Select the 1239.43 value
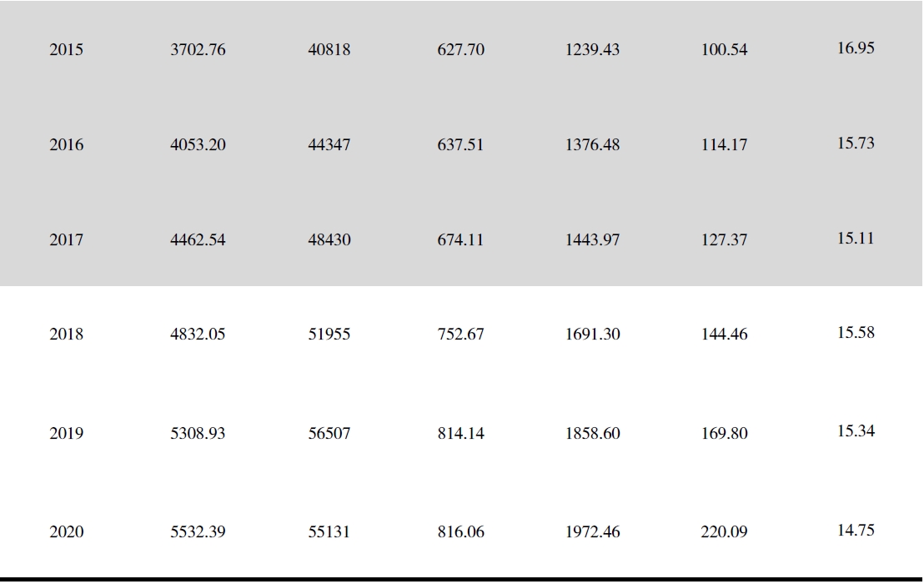Image resolution: width=924 pixels, height=584 pixels. (x=592, y=49)
